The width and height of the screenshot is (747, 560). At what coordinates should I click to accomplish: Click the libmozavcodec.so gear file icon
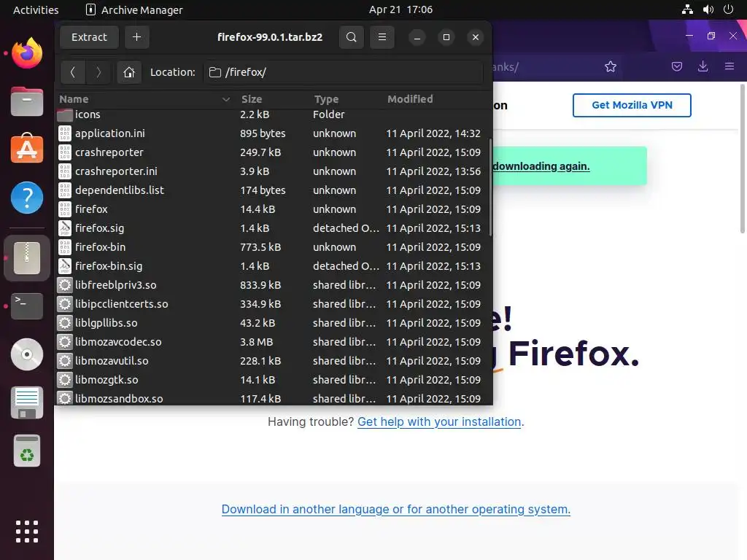pyautogui.click(x=65, y=342)
